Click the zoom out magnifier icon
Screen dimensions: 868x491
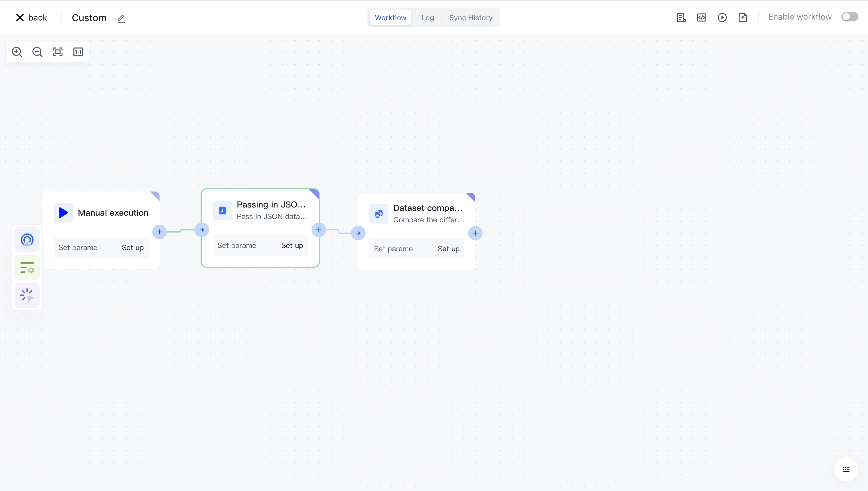(x=37, y=52)
